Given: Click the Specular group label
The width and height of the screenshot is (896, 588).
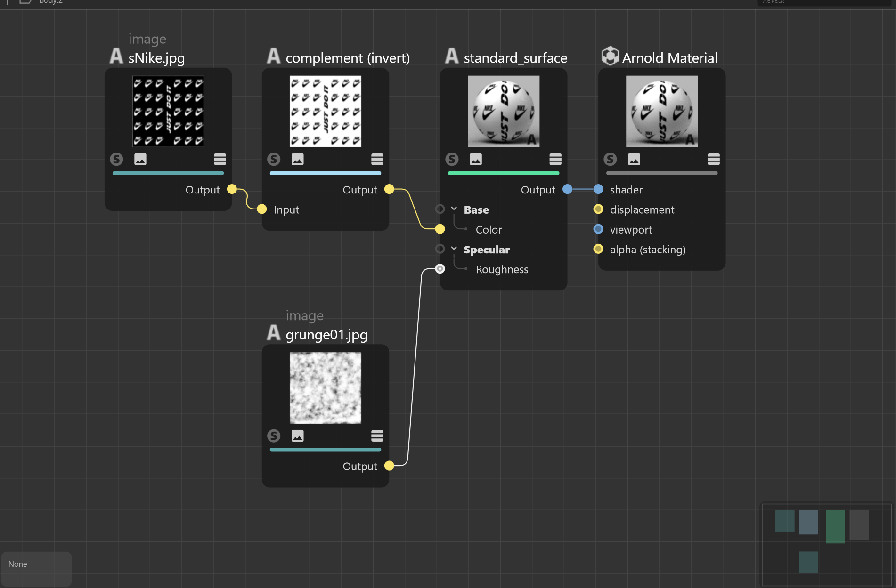Looking at the screenshot, I should [487, 250].
